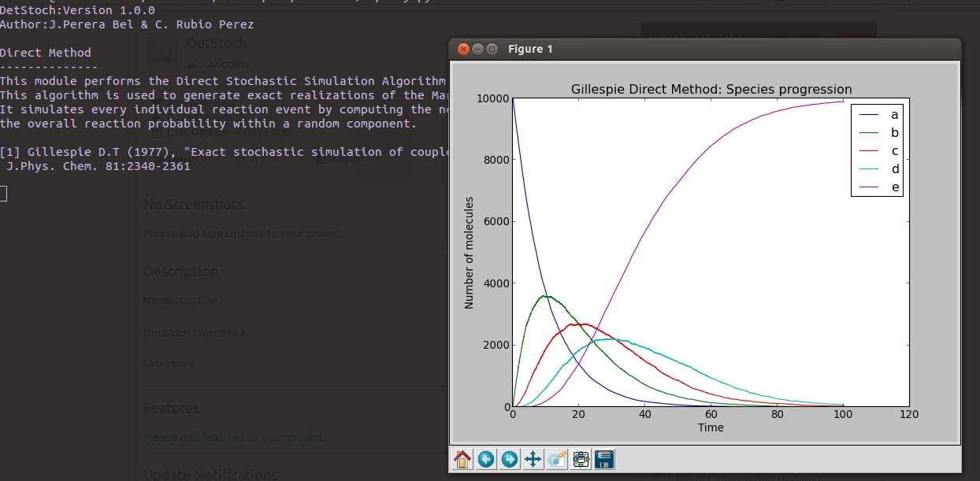The image size is (980, 481).
Task: Reset the plot with Home icon
Action: pyautogui.click(x=462, y=459)
